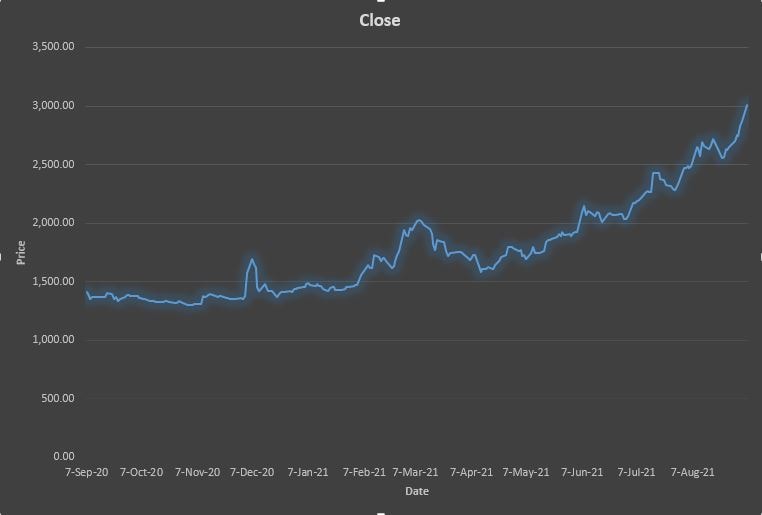Click the "Date" horizontal axis title

pos(417,491)
